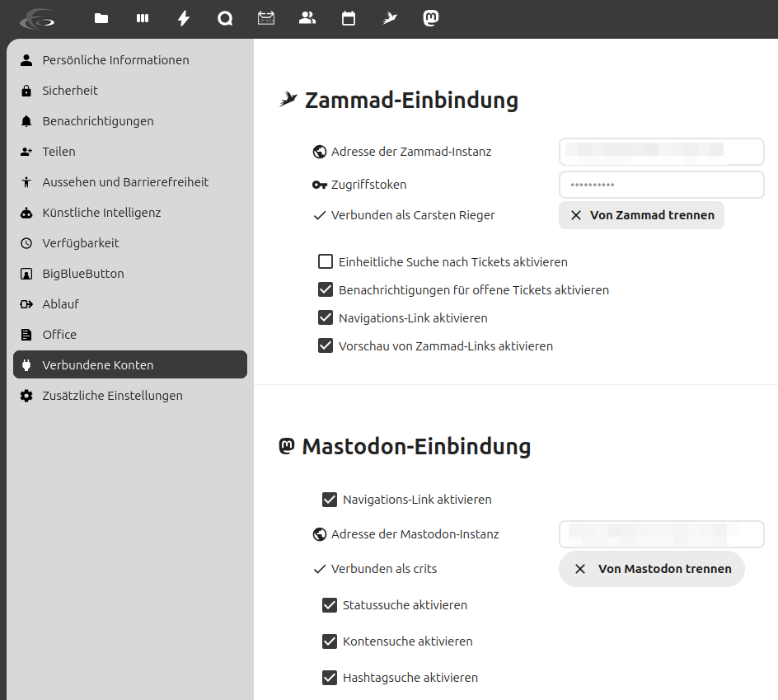Image resolution: width=778 pixels, height=700 pixels.
Task: Click the Mastodon-Einbindung heading
Action: coord(416,446)
